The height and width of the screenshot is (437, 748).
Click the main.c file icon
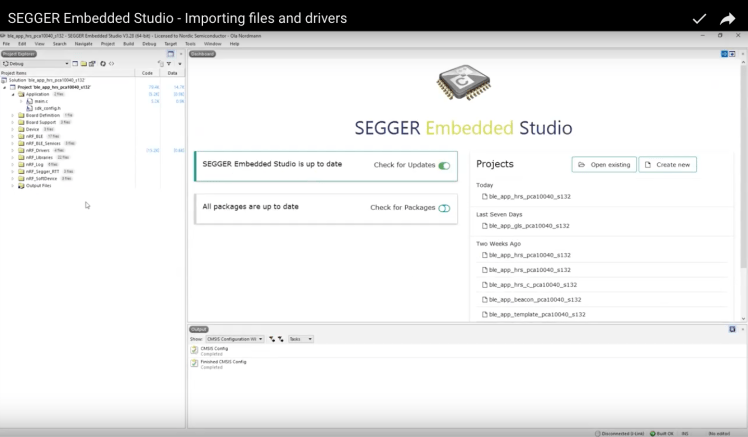point(29,101)
